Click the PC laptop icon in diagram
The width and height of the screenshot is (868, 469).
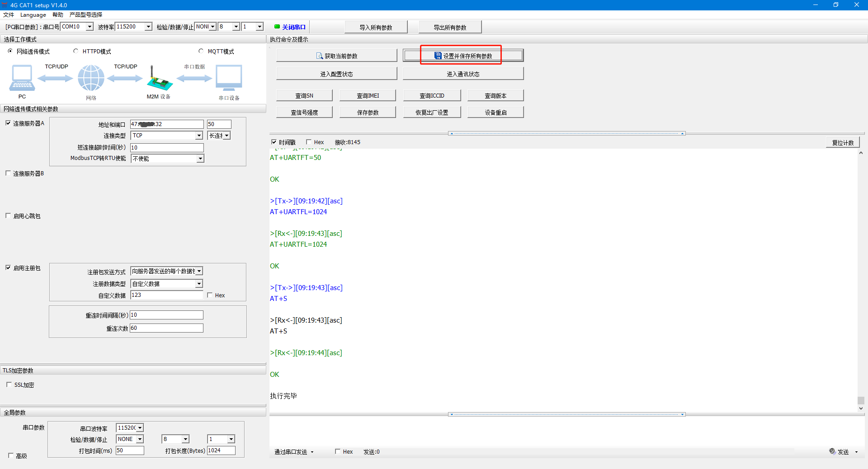tap(22, 78)
